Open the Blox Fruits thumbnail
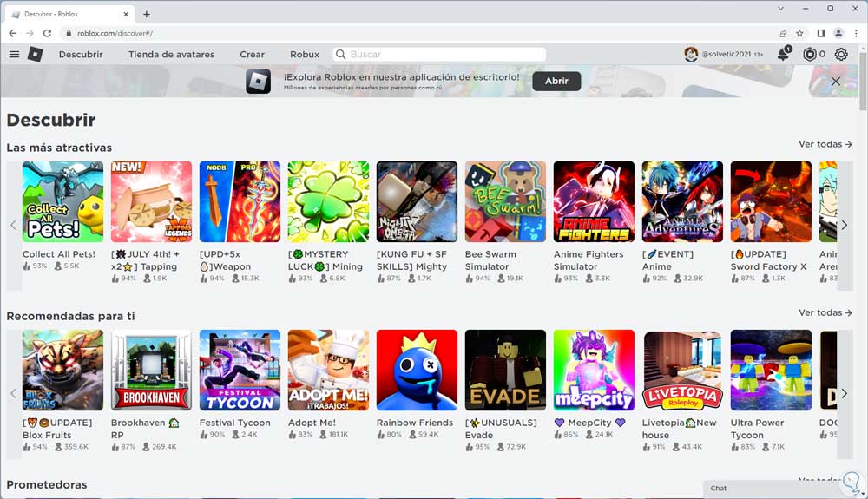The image size is (868, 499). pyautogui.click(x=62, y=370)
